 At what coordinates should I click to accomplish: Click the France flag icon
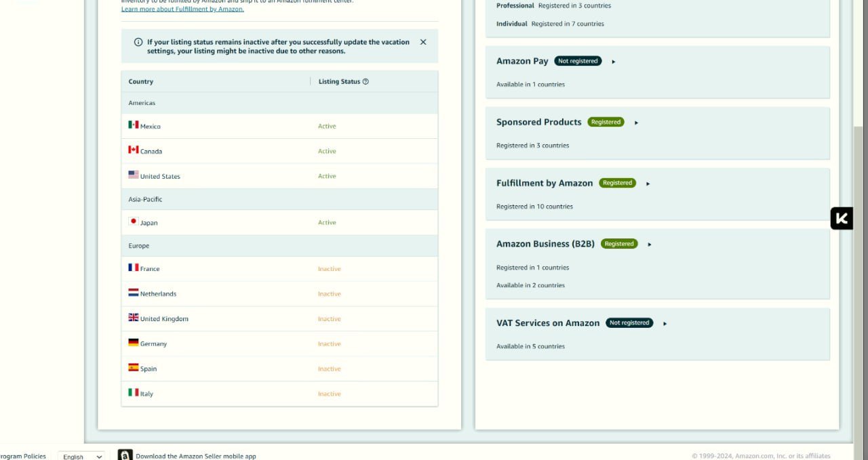(134, 268)
